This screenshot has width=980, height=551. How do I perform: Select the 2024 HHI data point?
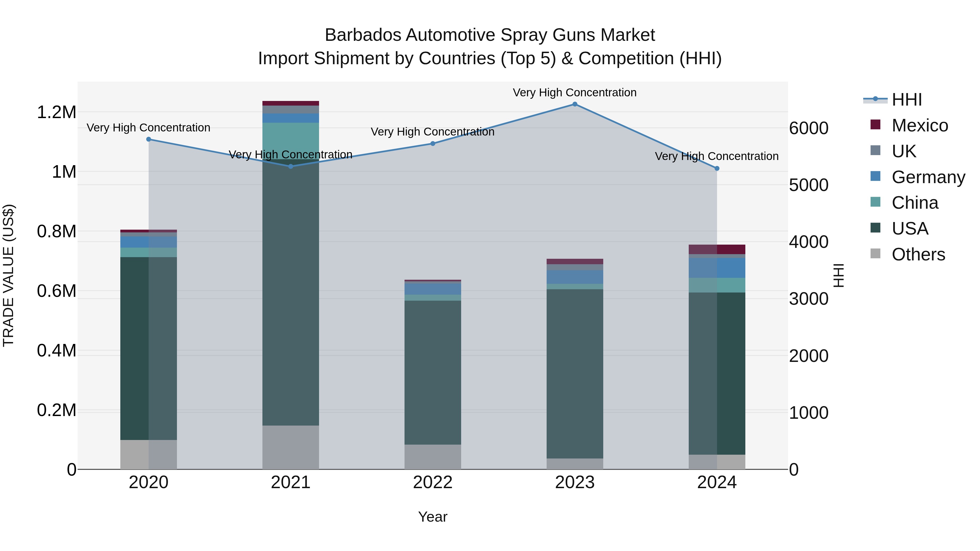pos(717,168)
